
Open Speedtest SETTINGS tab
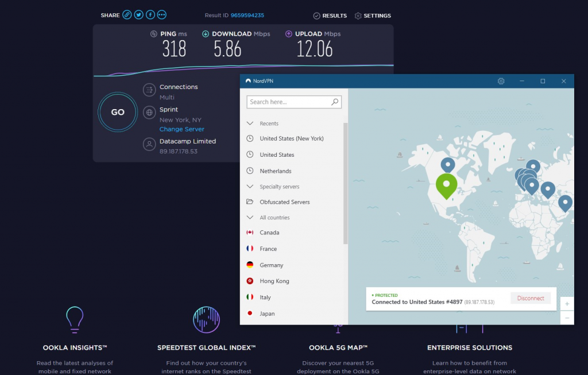point(373,16)
